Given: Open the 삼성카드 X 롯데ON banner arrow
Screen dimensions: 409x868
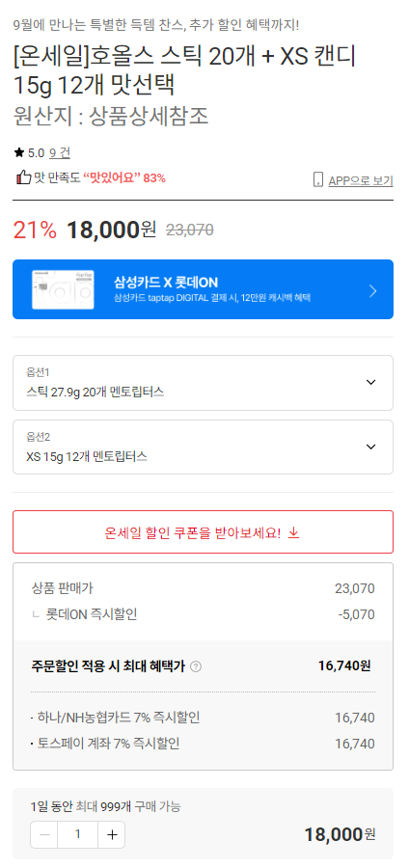Looking at the screenshot, I should point(373,290).
